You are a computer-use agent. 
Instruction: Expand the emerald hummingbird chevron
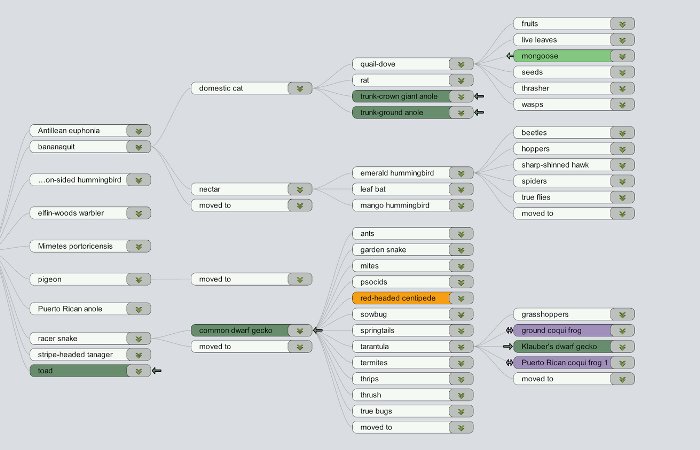tap(461, 173)
